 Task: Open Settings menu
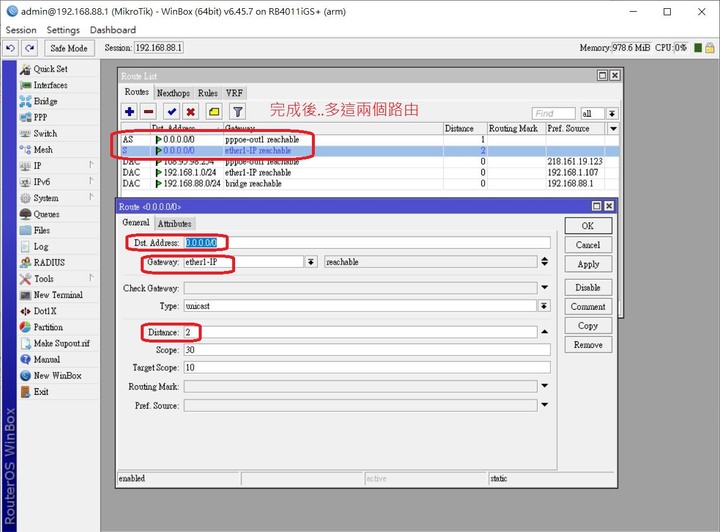pos(63,30)
